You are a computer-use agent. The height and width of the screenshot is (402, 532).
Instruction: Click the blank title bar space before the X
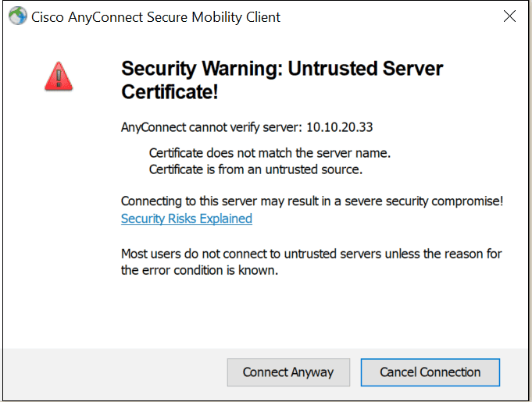tap(390, 16)
